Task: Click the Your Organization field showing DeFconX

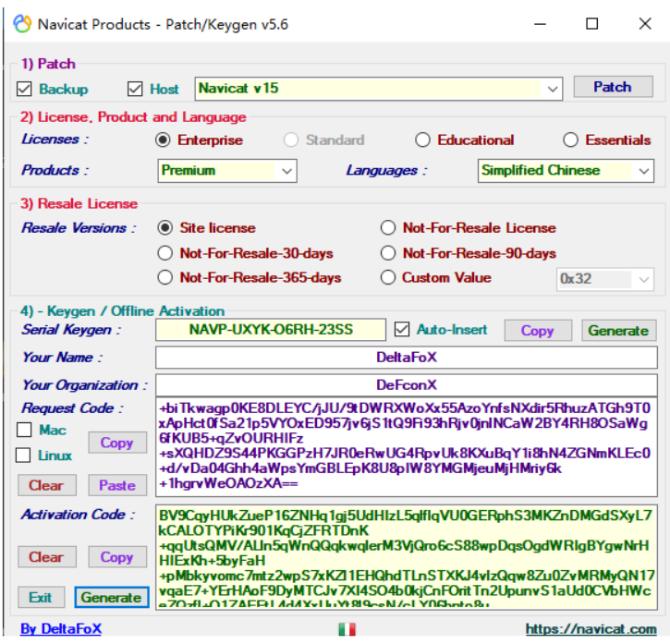Action: [407, 385]
